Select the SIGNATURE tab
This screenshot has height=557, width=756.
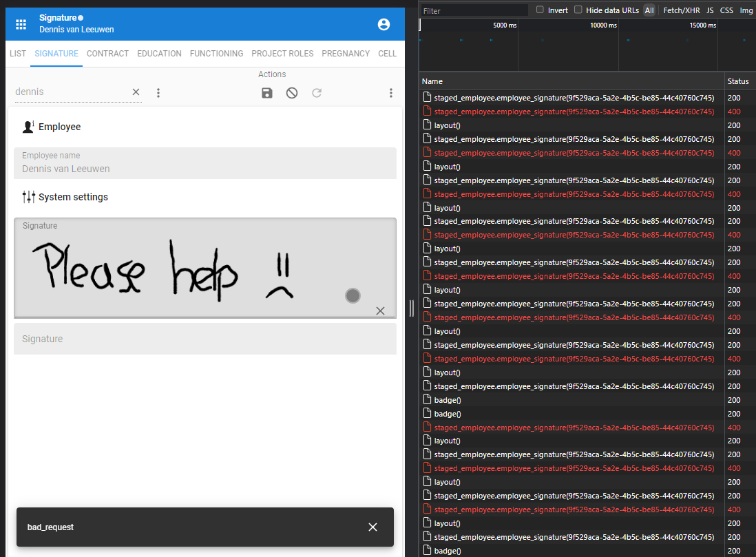click(56, 54)
